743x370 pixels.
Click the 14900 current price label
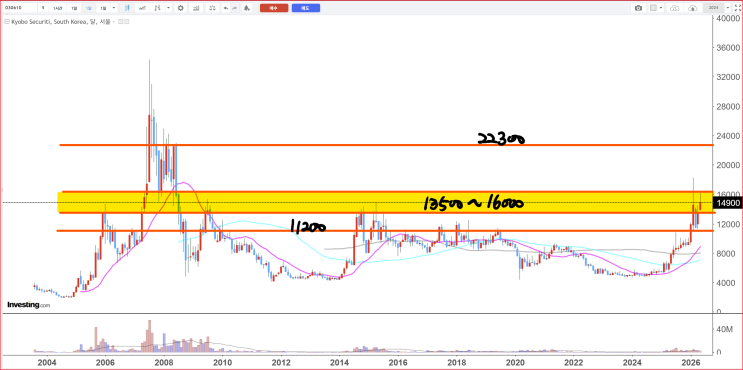point(727,203)
